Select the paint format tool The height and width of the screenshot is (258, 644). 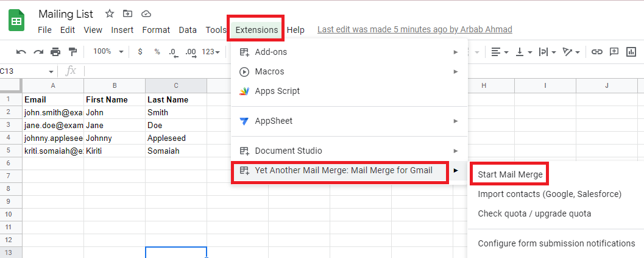pos(73,52)
